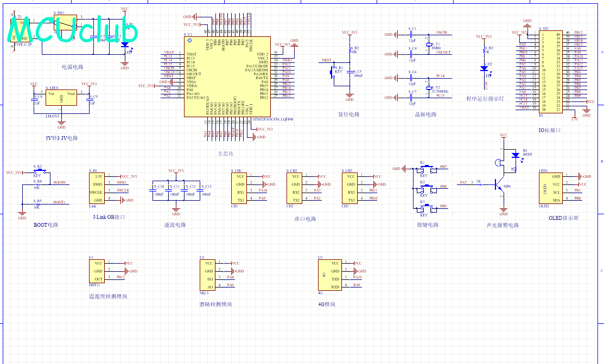This screenshot has height=364, width=604.
Task: Click the 主芯片 section title
Action: coord(226,154)
